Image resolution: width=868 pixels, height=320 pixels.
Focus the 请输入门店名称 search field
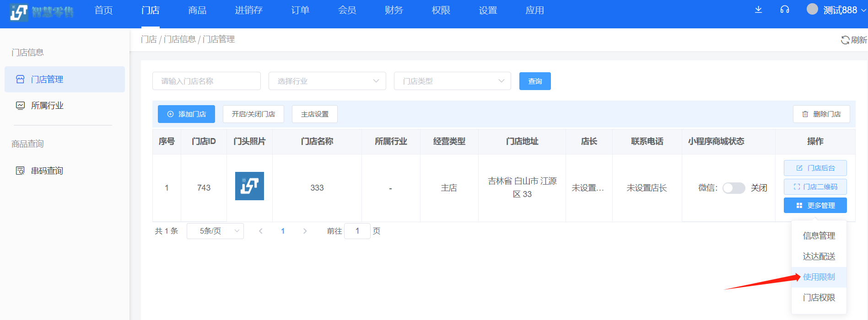coord(206,81)
